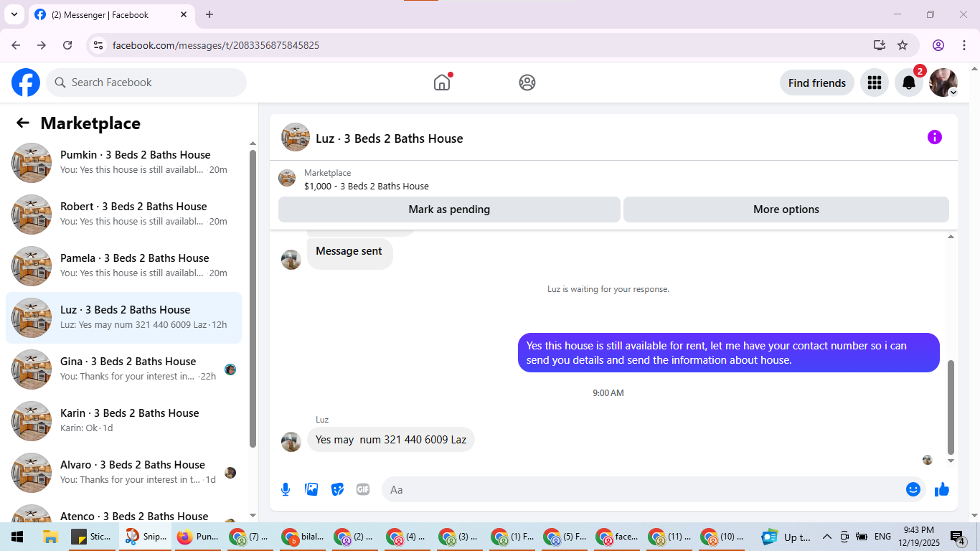The image size is (980, 551).
Task: Open the GIF picker icon
Action: click(x=363, y=489)
